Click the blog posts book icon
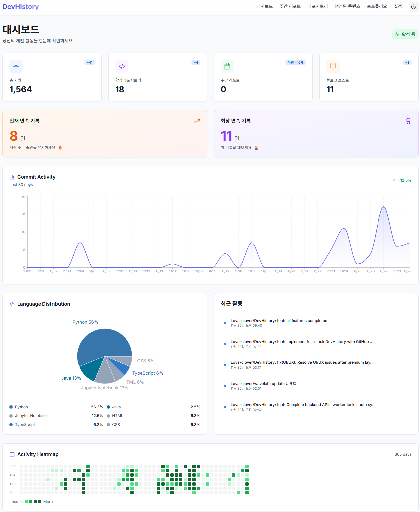This screenshot has width=420, height=512. [333, 66]
